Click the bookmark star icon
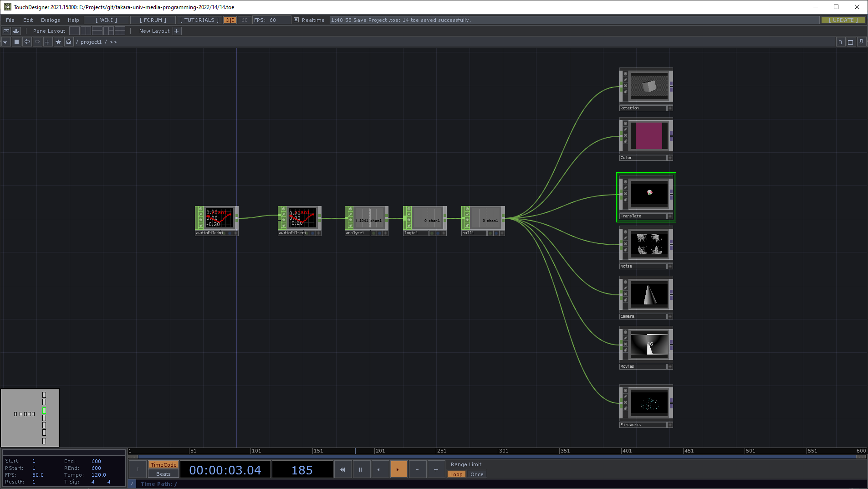Image resolution: width=868 pixels, height=489 pixels. click(x=58, y=42)
